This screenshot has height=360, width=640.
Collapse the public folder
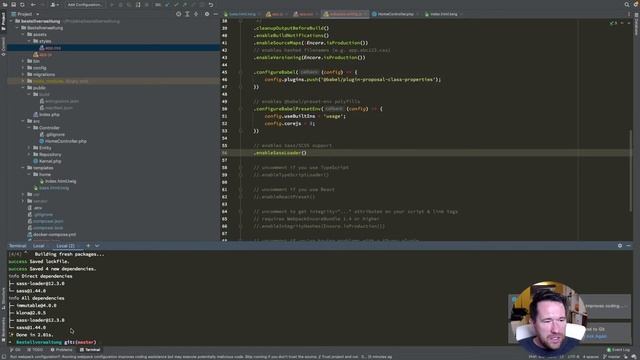click(x=23, y=88)
